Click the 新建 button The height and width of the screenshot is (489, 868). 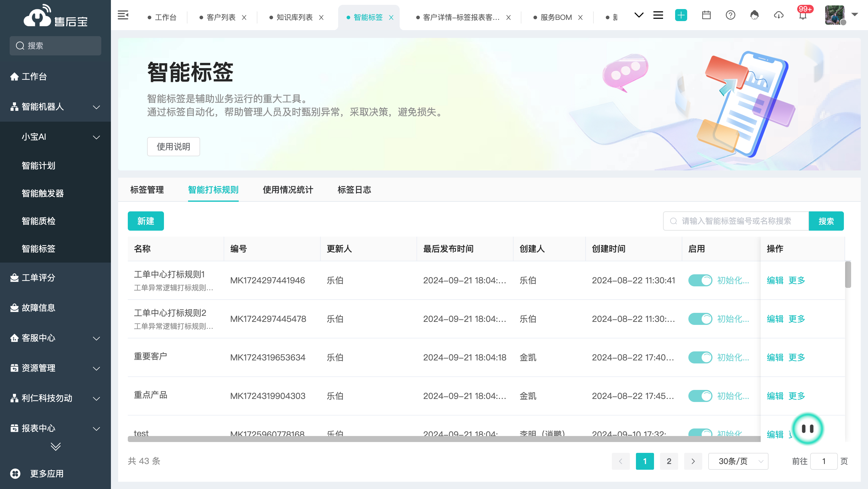click(x=146, y=221)
